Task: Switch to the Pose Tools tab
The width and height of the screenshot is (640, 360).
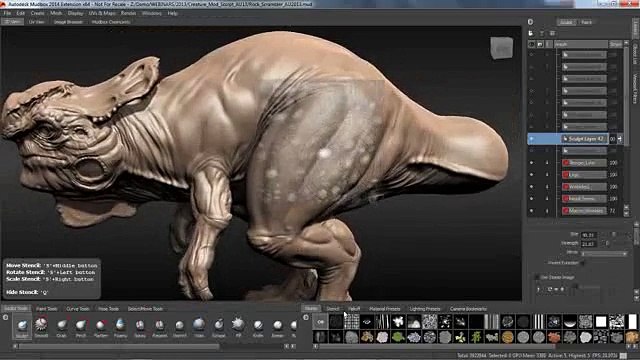Action: click(108, 309)
